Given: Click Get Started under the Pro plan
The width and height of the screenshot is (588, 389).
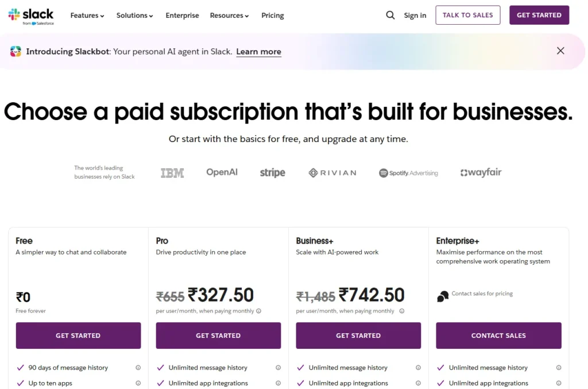Looking at the screenshot, I should pyautogui.click(x=218, y=336).
